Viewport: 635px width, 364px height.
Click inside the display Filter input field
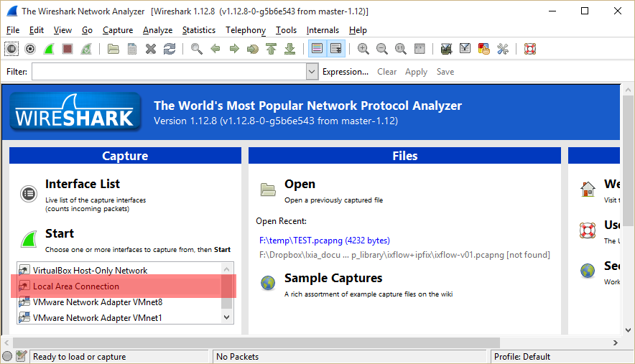click(x=170, y=72)
